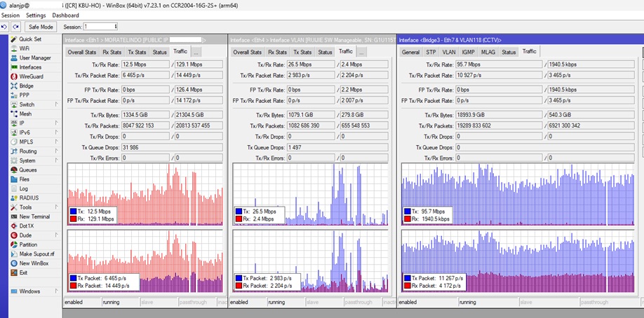
Task: Open Queues in the sidebar
Action: click(23, 170)
